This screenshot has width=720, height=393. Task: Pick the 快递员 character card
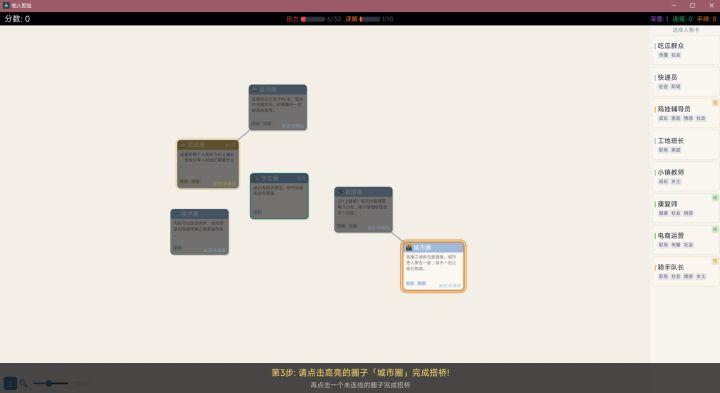(686, 81)
